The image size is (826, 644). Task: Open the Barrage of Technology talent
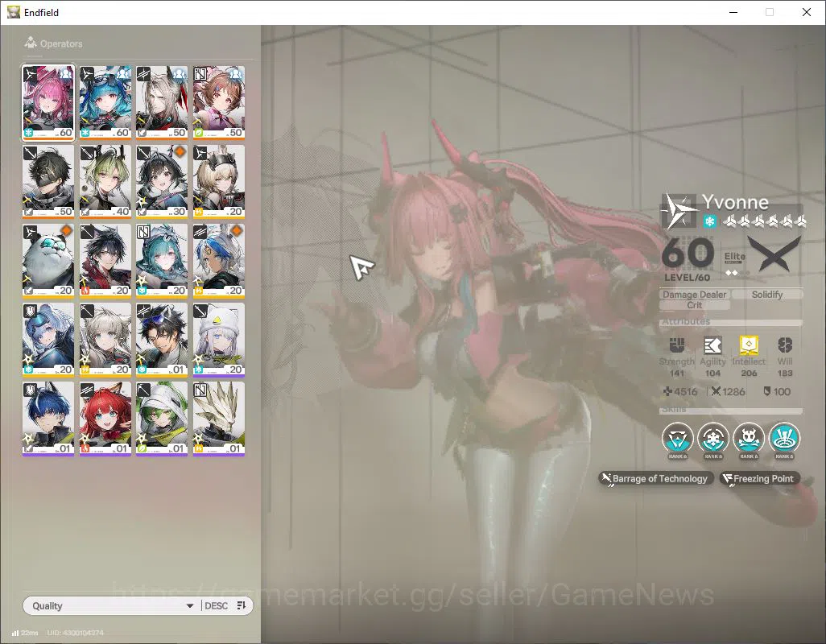click(x=656, y=479)
